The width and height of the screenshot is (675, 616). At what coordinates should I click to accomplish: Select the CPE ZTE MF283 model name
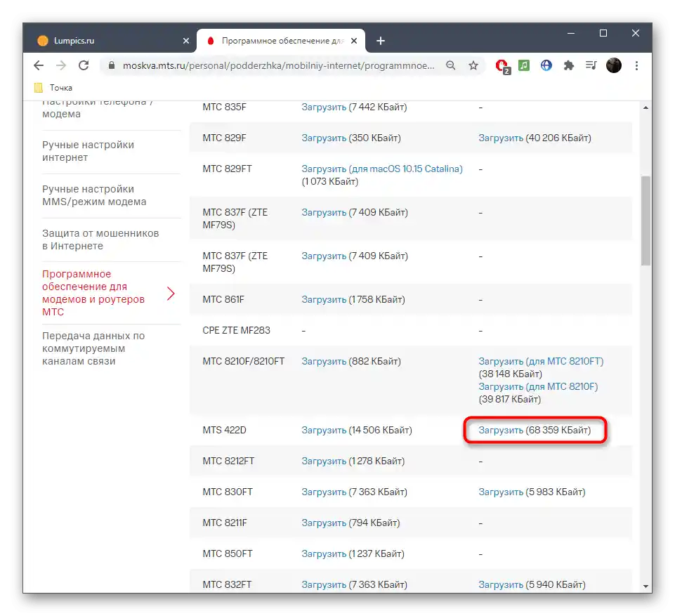coord(236,331)
